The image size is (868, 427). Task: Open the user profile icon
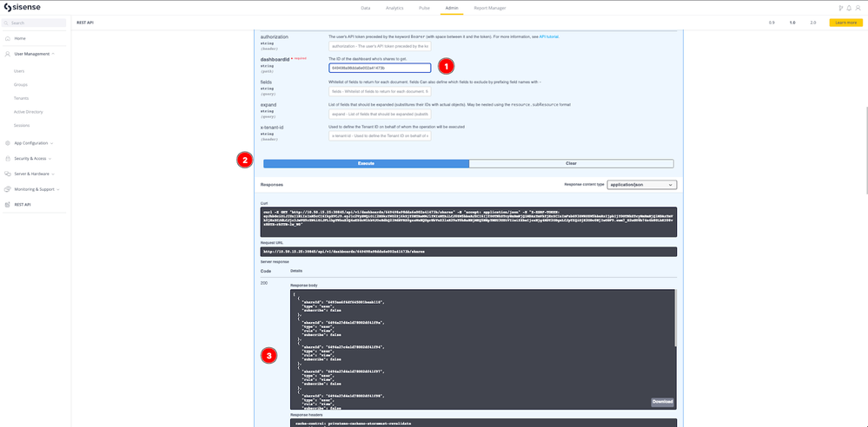tap(860, 8)
